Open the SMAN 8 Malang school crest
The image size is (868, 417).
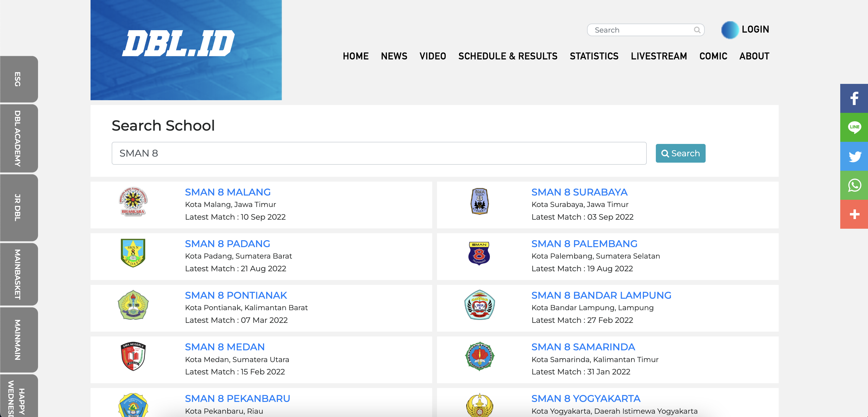click(133, 202)
